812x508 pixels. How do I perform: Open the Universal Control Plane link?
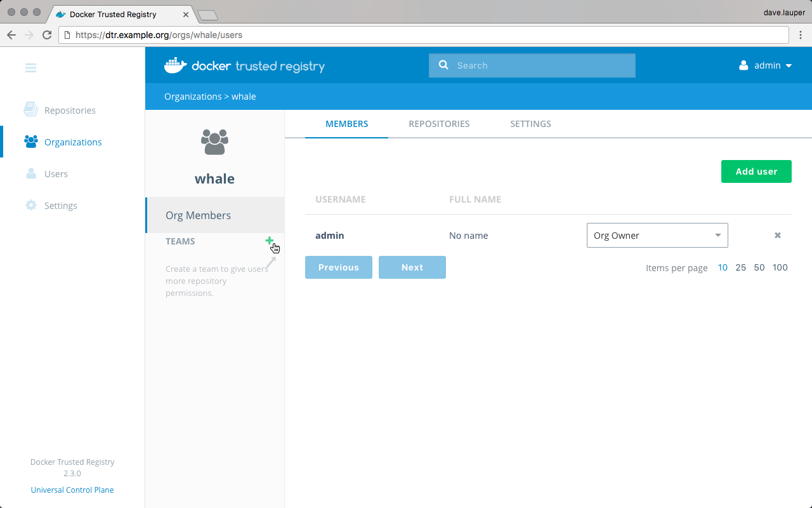[x=72, y=490]
